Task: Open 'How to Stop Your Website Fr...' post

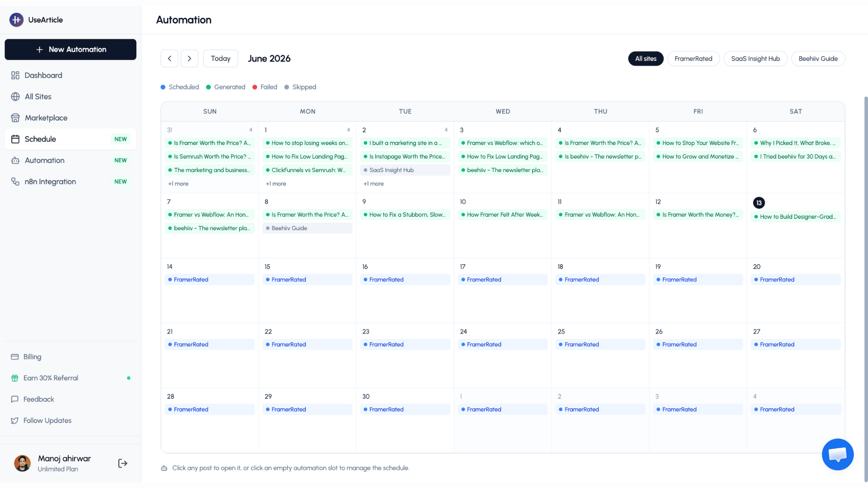Action: tap(698, 143)
